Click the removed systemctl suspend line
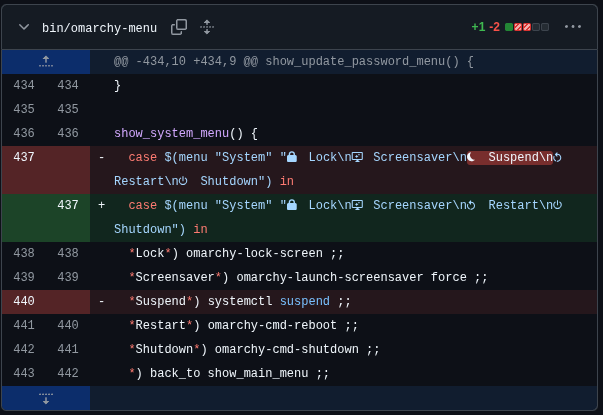603x415 pixels. [x=240, y=301]
